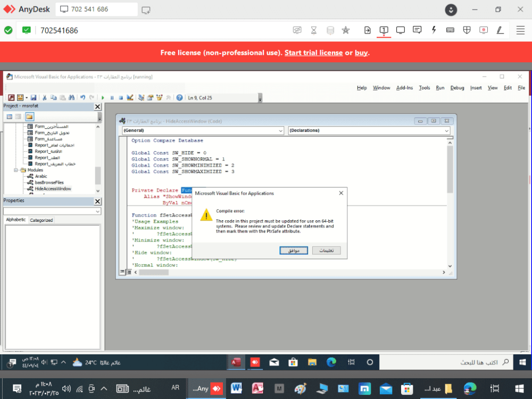The image size is (532, 399).
Task: Open the VBA Insert menu
Action: click(476, 88)
